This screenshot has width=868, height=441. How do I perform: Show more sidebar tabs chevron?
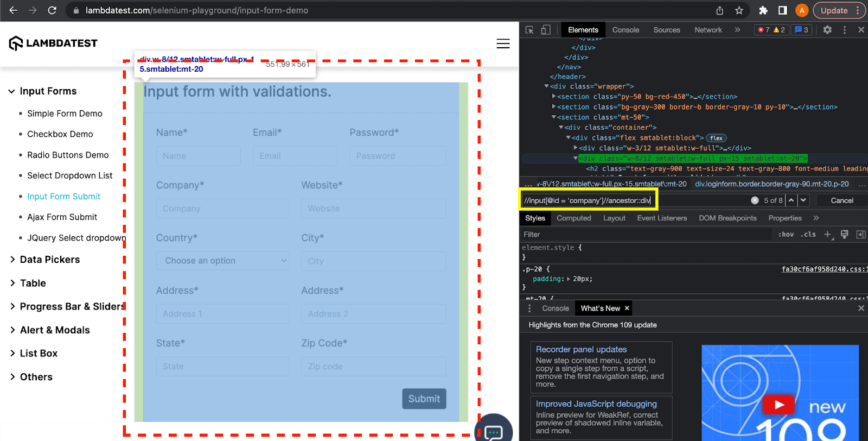(x=816, y=218)
